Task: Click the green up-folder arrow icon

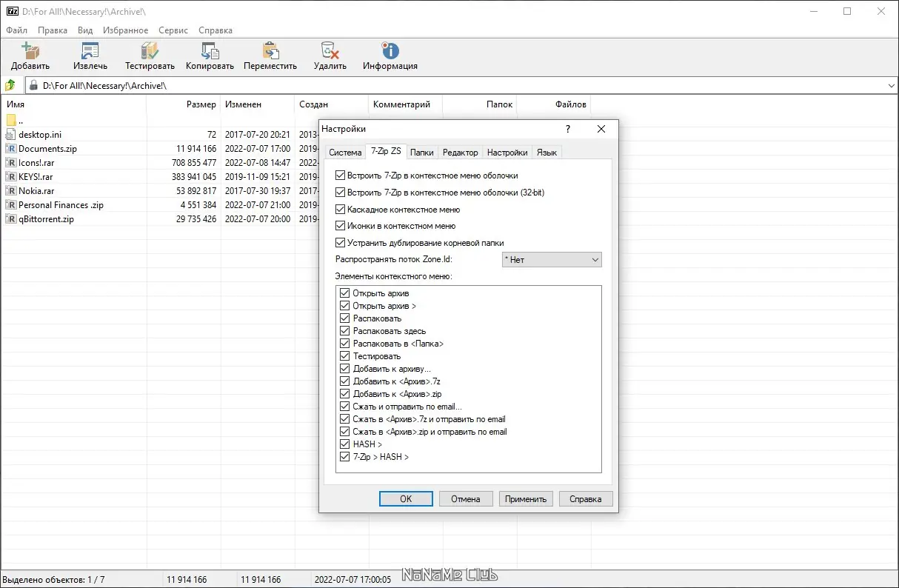Action: click(10, 85)
